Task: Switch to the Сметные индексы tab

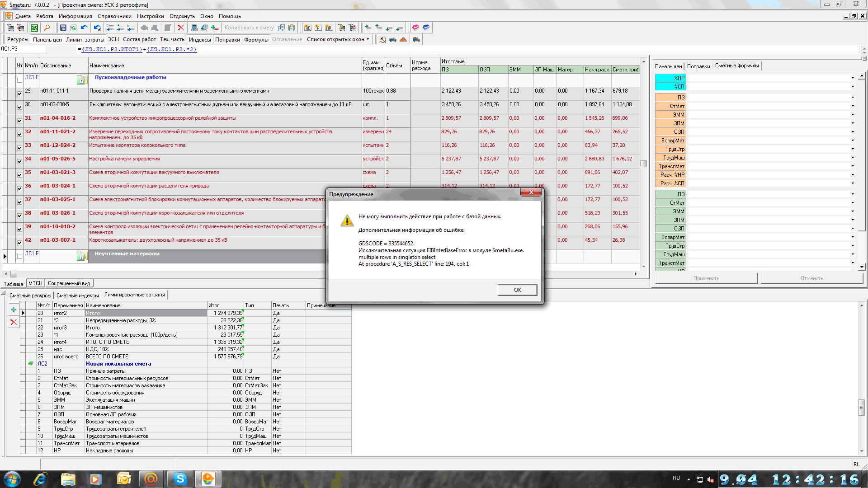Action: [x=77, y=296]
